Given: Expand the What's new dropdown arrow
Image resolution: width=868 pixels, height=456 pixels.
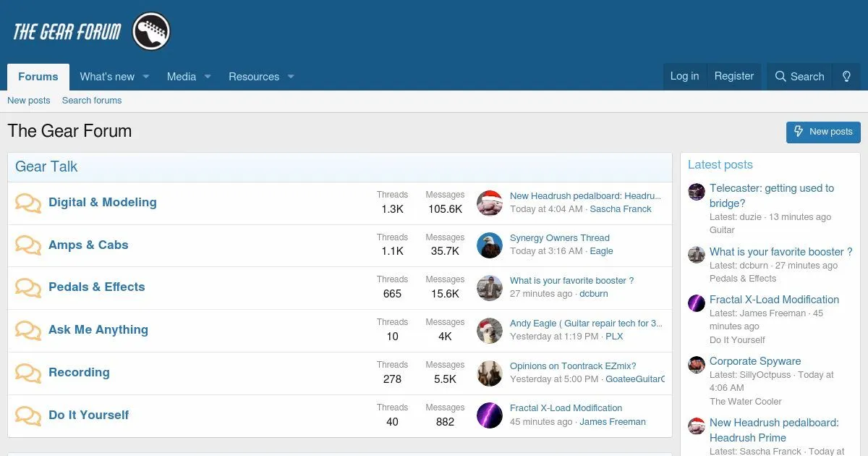Looking at the screenshot, I should click(145, 77).
